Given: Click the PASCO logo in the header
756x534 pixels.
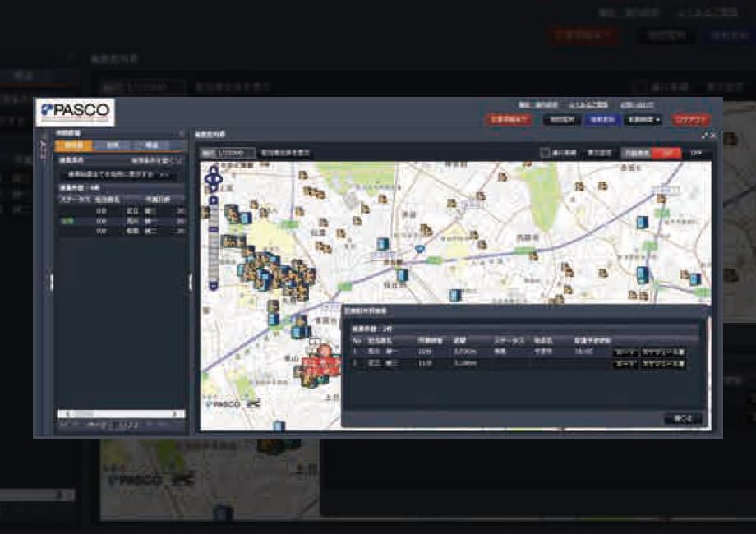Looking at the screenshot, I should click(x=76, y=113).
